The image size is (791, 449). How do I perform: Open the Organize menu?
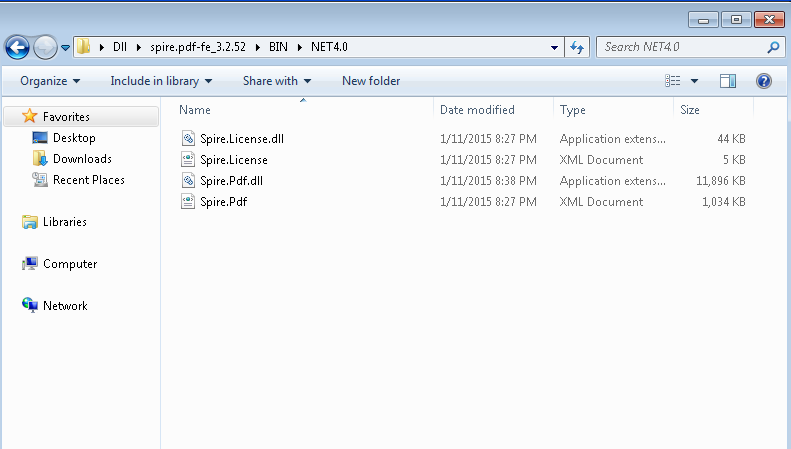point(50,81)
